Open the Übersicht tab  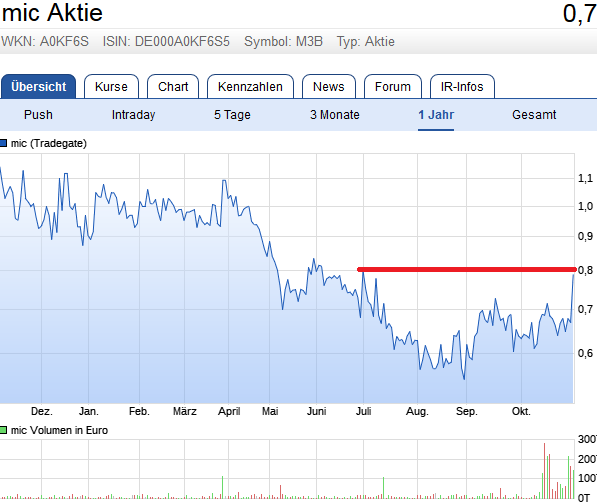[38, 86]
